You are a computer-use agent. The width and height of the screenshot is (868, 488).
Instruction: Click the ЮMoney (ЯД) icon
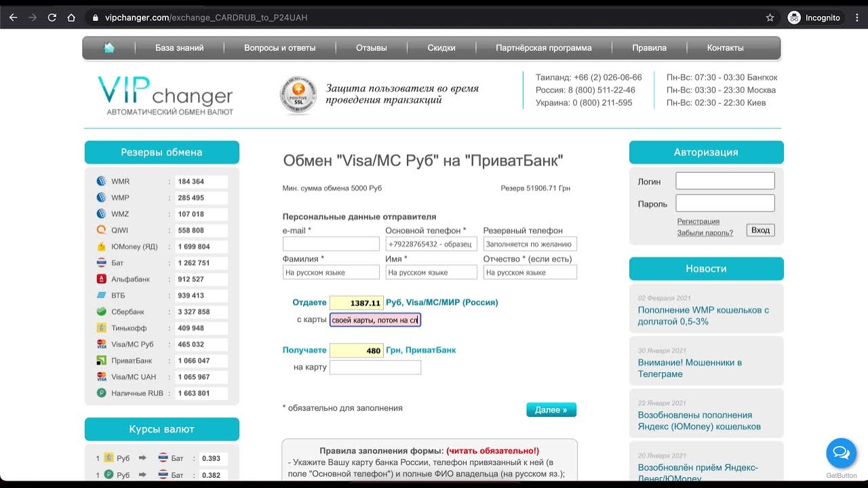[x=101, y=247]
